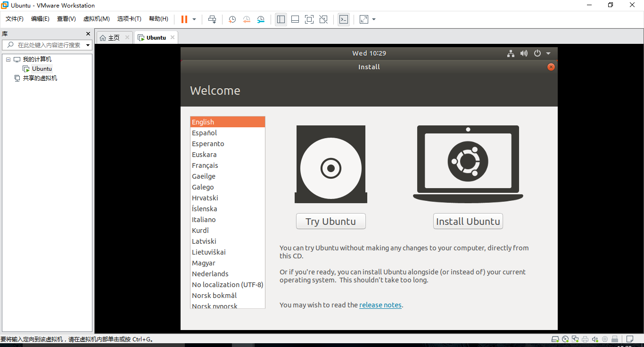Click the CD disc Try Ubuntu image

(x=331, y=164)
